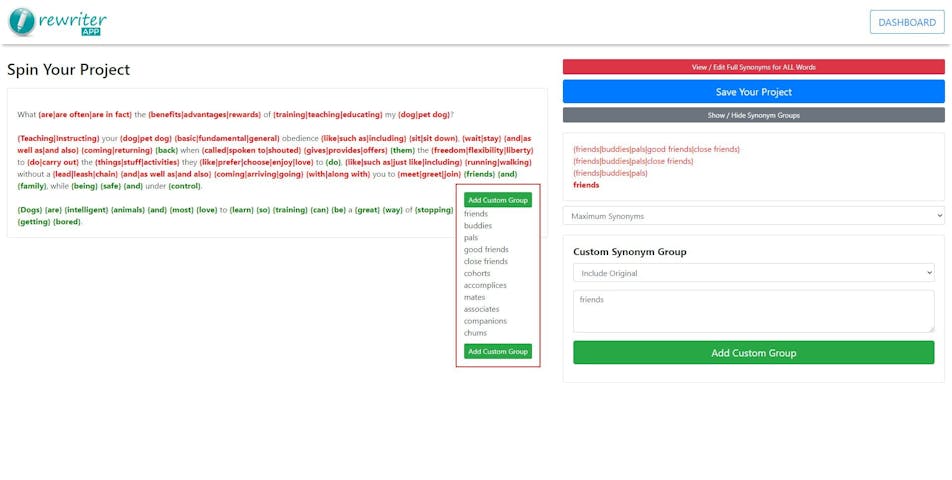The width and height of the screenshot is (952, 480).
Task: Click View / Edit Full Synonyms for ALL Words
Action: [753, 67]
